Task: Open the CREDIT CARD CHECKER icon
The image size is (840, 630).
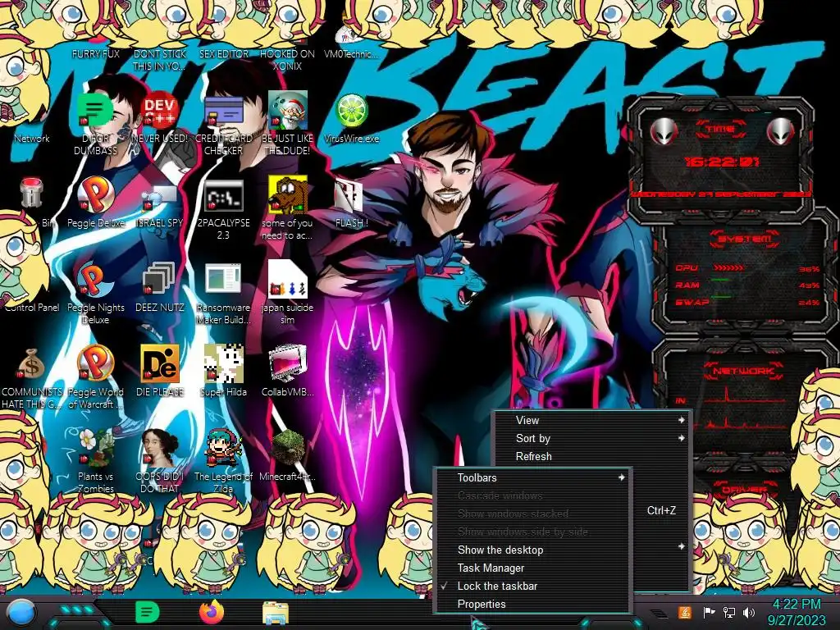Action: click(x=223, y=111)
